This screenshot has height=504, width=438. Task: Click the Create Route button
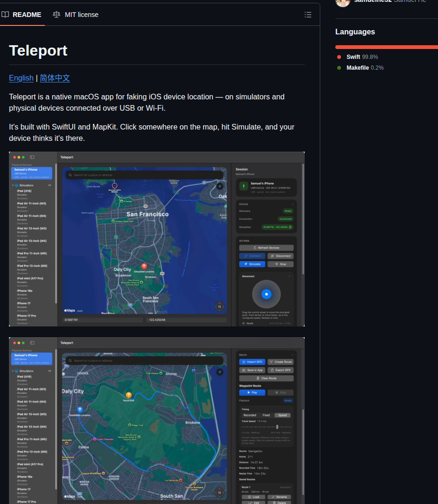(281, 362)
